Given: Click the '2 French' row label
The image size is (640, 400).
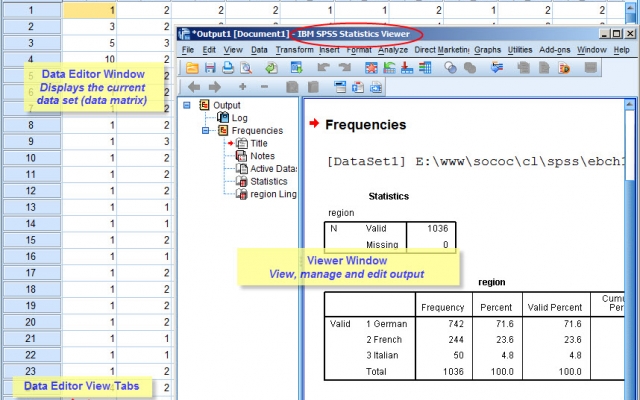Looking at the screenshot, I should (x=384, y=340).
